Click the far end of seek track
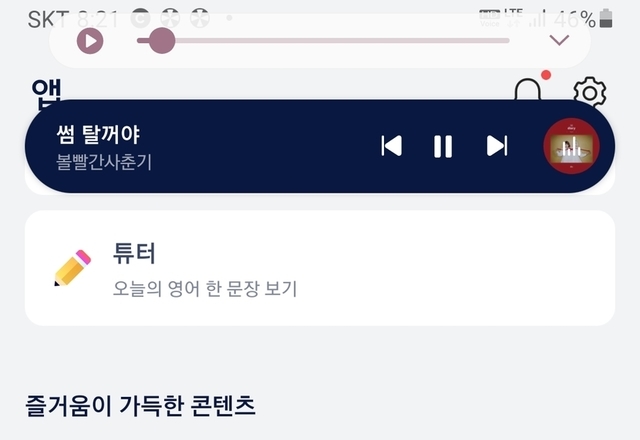640x440 pixels. [x=506, y=40]
